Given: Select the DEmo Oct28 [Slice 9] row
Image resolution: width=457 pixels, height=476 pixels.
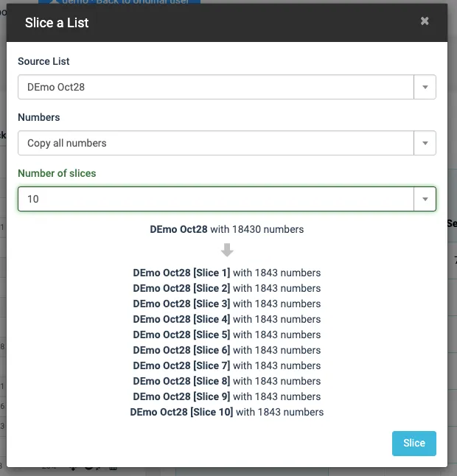Looking at the screenshot, I should pos(227,396).
